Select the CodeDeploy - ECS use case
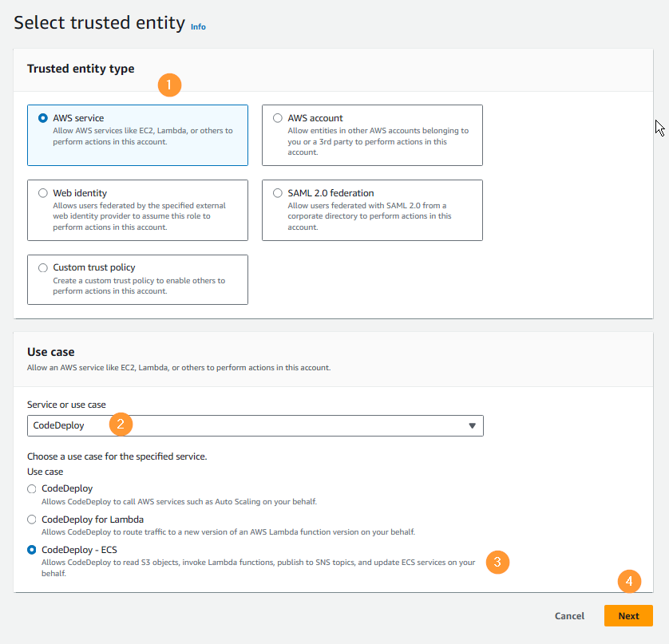 point(32,550)
